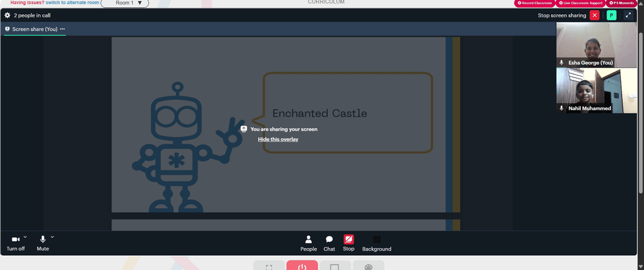Image resolution: width=644 pixels, height=270 pixels.
Task: Expand microphone options chevron
Action: click(52, 236)
